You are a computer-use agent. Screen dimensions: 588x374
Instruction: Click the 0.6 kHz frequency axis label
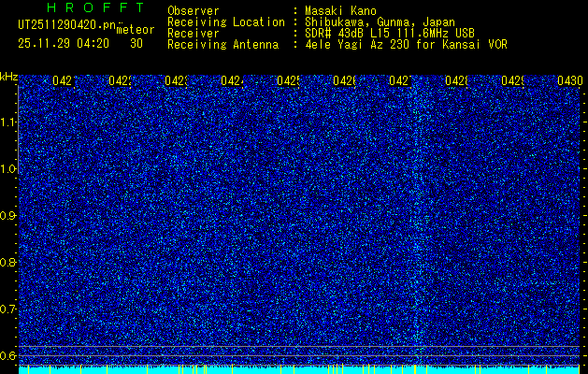(x=7, y=355)
